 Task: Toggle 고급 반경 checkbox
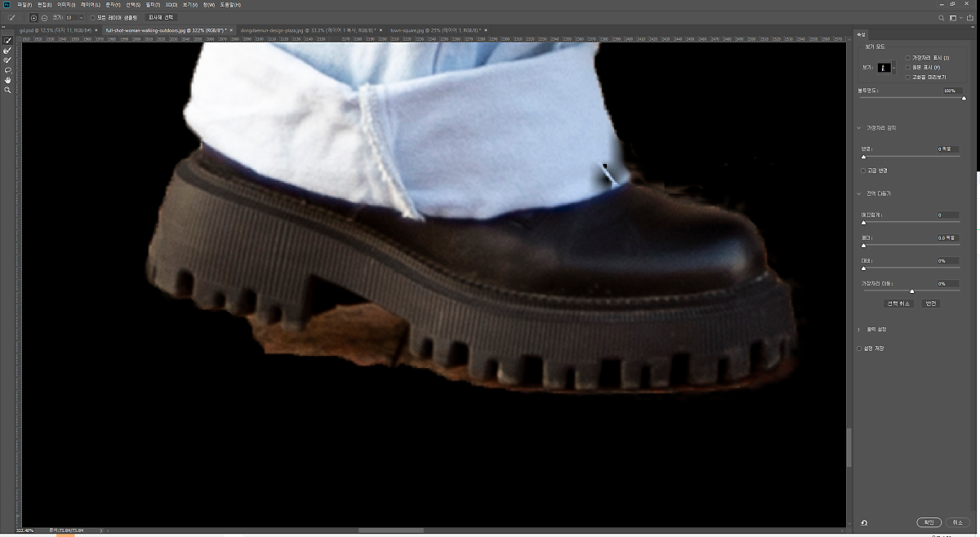[x=864, y=171]
